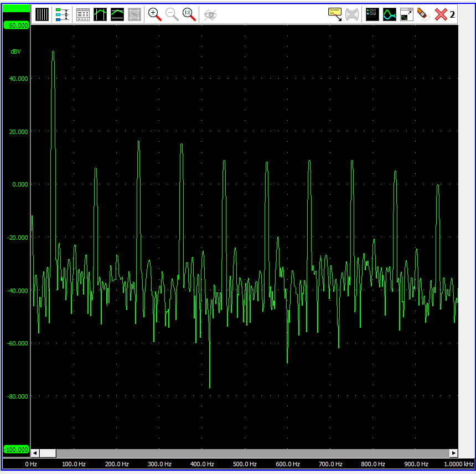Click the -80.000 y-axis label
Screen dimensions: 476x474
coord(18,396)
